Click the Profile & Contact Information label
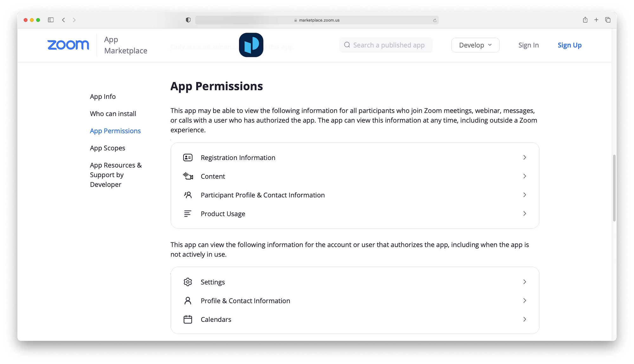 (245, 301)
